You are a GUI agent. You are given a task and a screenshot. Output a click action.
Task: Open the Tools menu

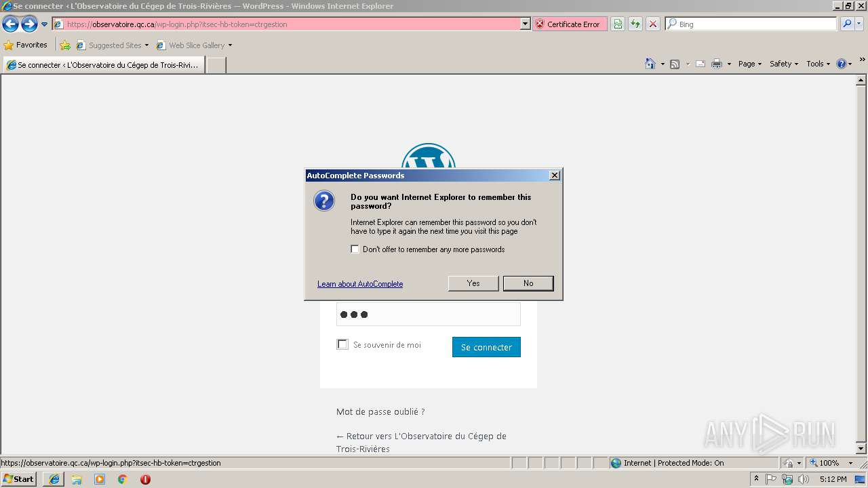point(818,64)
